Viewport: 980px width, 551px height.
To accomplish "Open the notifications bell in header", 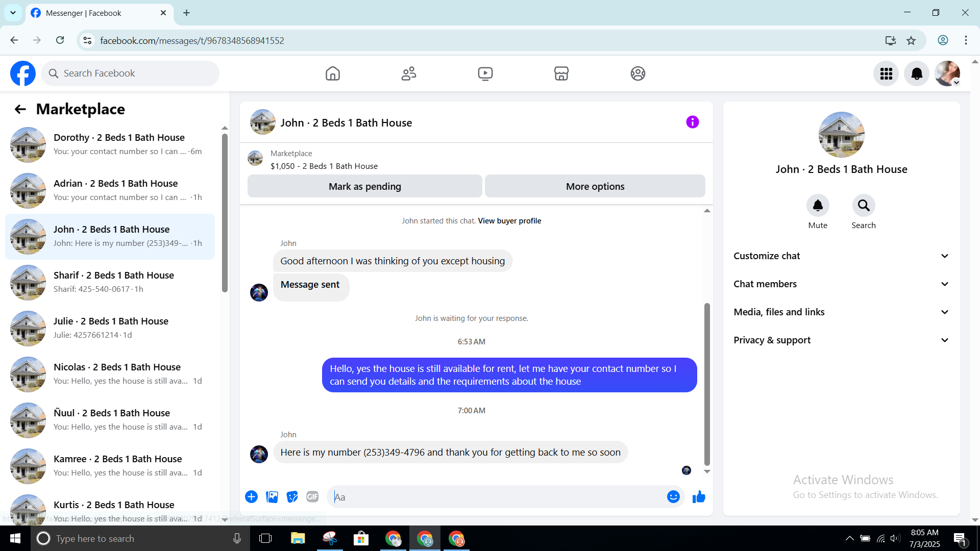I will 917,73.
